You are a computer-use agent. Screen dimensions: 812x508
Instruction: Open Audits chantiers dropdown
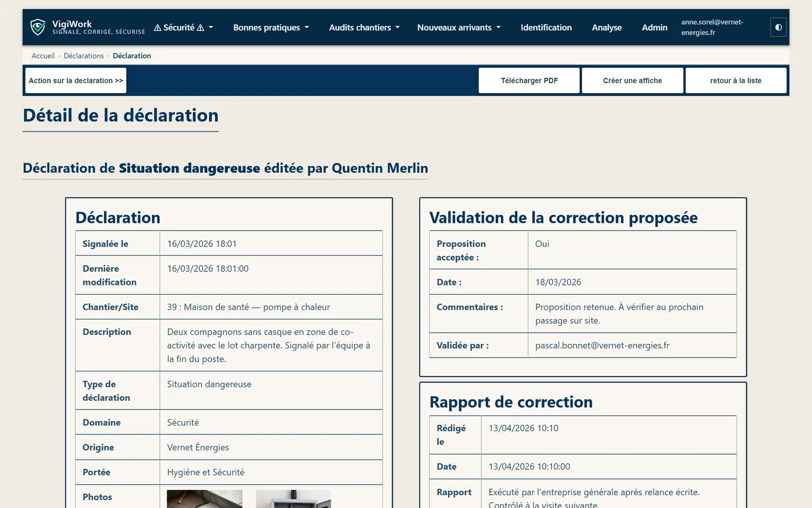[364, 27]
